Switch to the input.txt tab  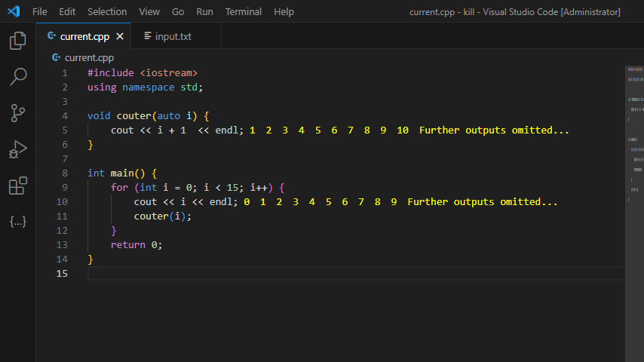176,36
